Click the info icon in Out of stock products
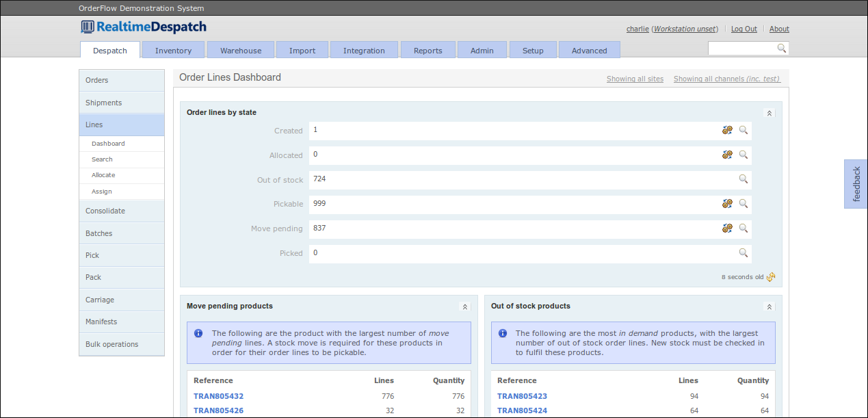 tap(503, 333)
